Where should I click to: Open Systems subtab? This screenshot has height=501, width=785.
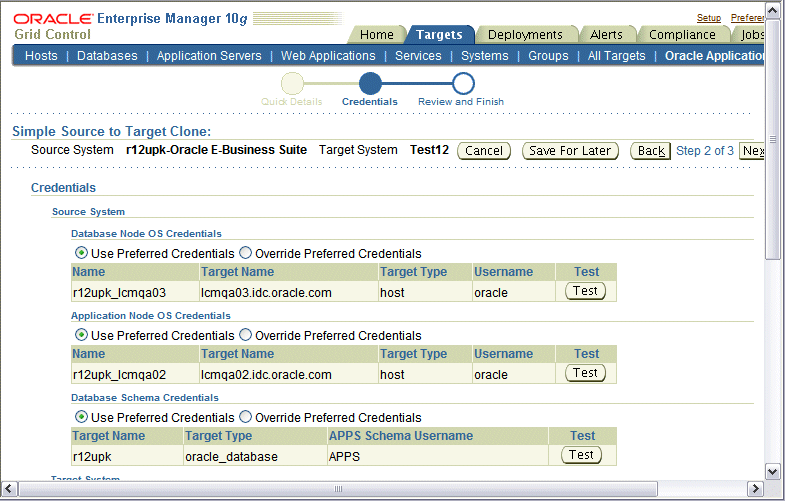point(485,56)
